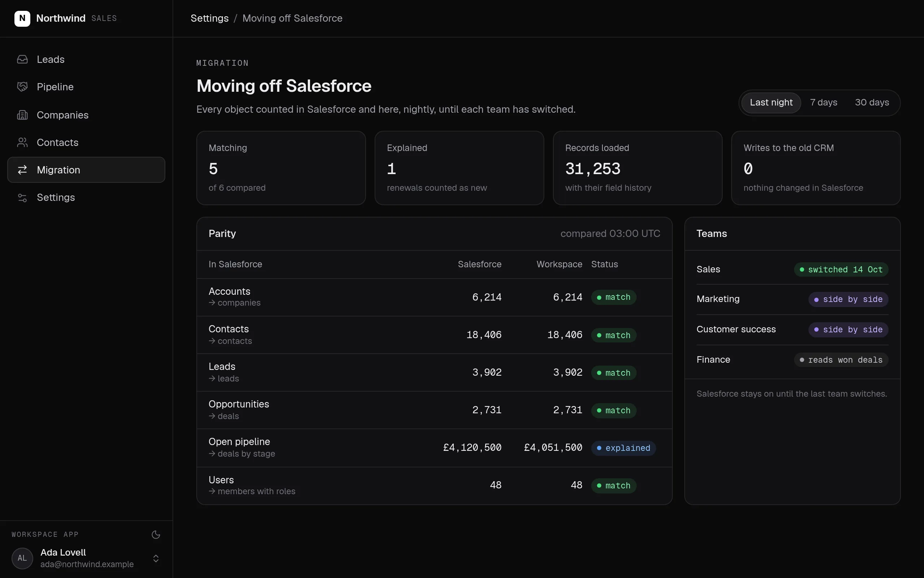The width and height of the screenshot is (924, 578).
Task: Click the 'switched 14 Oct' Sales badge
Action: click(x=841, y=269)
